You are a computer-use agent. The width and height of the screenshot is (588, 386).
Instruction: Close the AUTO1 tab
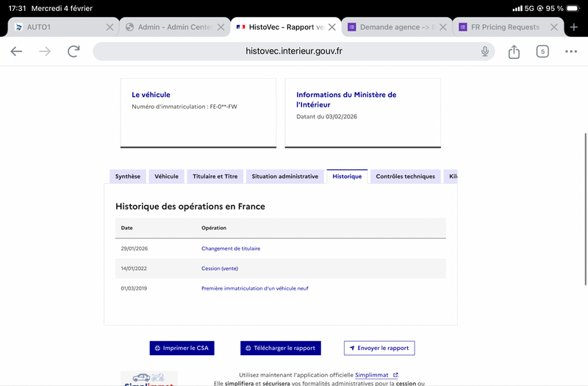110,27
